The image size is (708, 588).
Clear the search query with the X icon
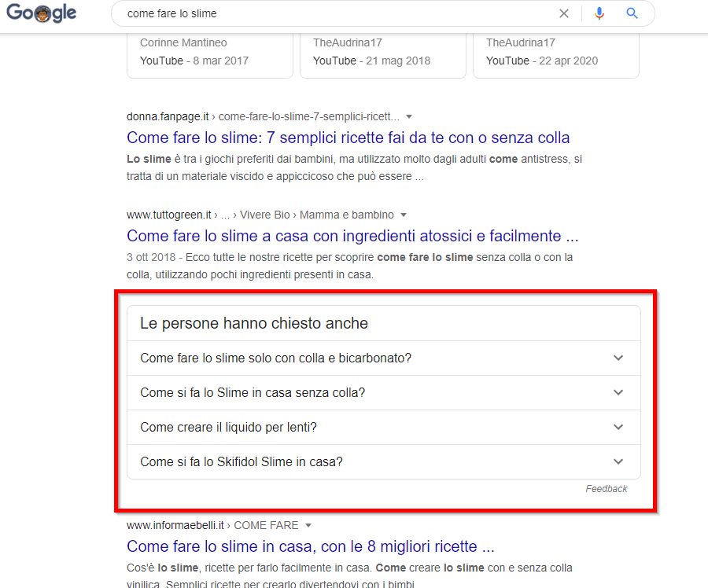click(563, 13)
